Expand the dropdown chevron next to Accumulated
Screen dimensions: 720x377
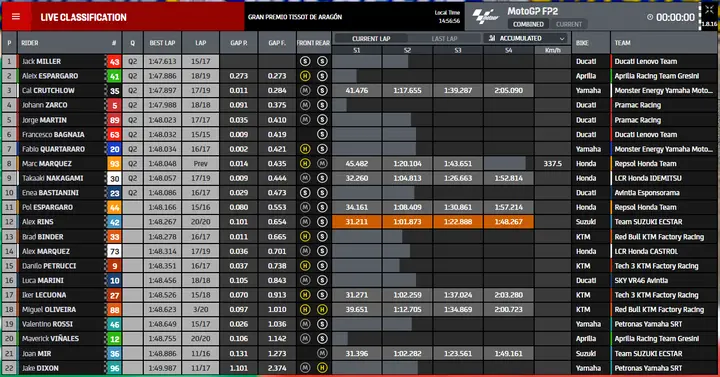[562, 39]
